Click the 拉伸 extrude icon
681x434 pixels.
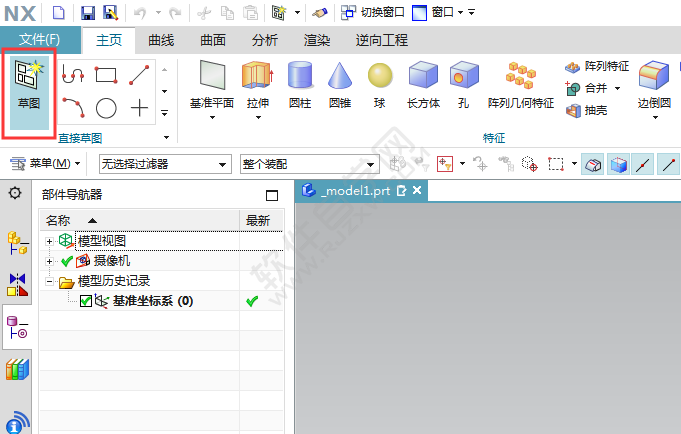(258, 76)
